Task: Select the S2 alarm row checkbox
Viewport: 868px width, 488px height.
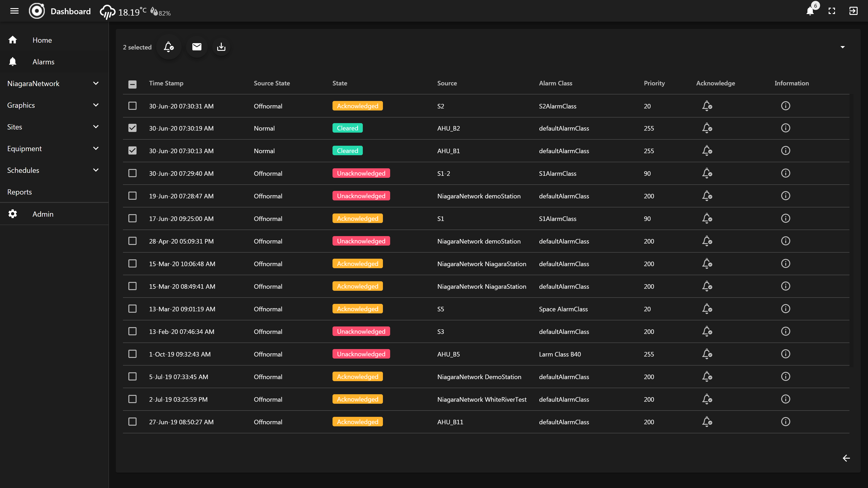Action: point(132,106)
